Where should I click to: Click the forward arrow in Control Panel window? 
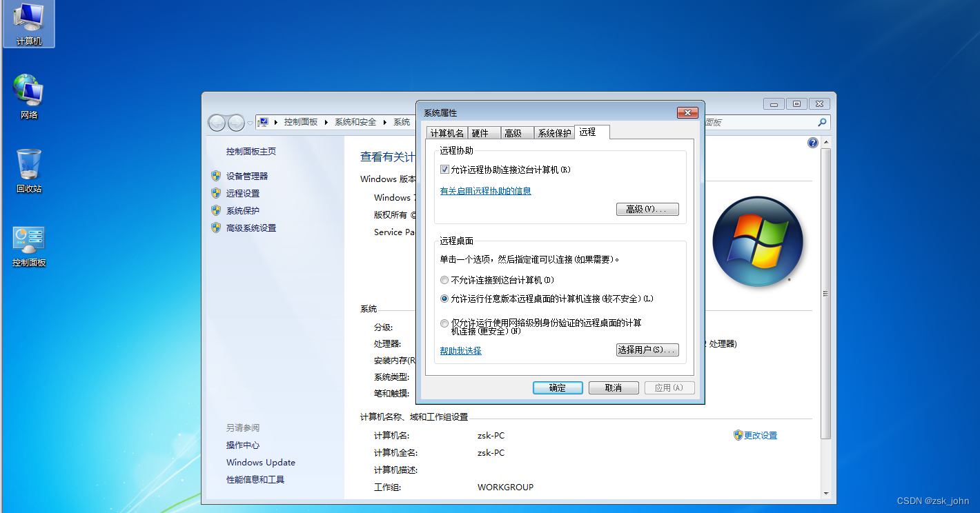tap(236, 123)
